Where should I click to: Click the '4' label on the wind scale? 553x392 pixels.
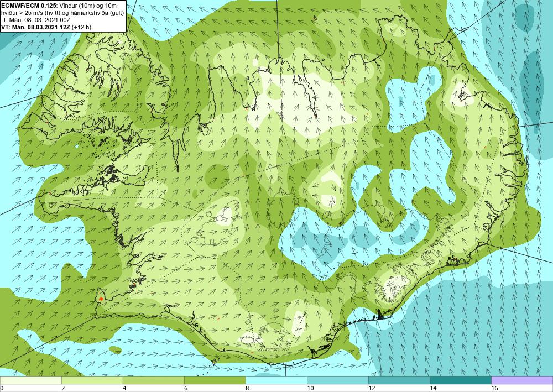[124, 388]
